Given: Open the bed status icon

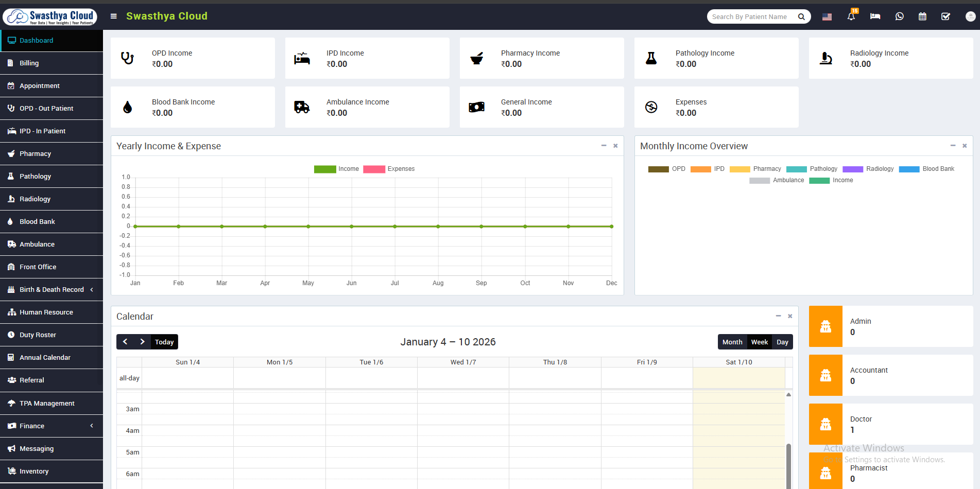Looking at the screenshot, I should (x=875, y=16).
